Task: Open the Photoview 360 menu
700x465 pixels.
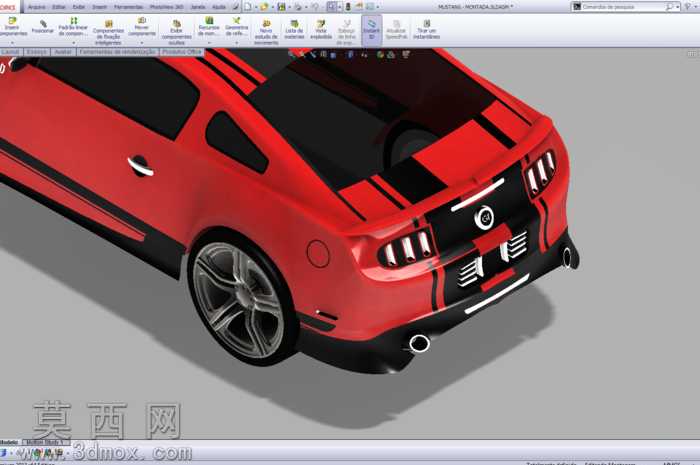Action: [167, 7]
